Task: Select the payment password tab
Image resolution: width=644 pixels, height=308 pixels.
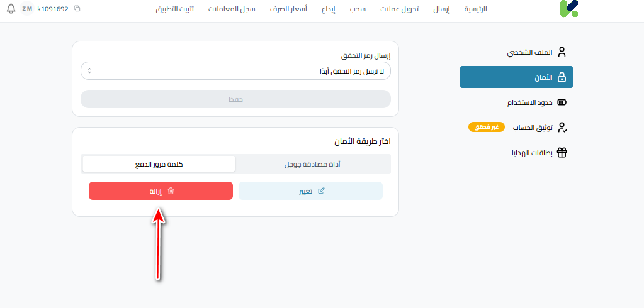Action: (x=159, y=164)
